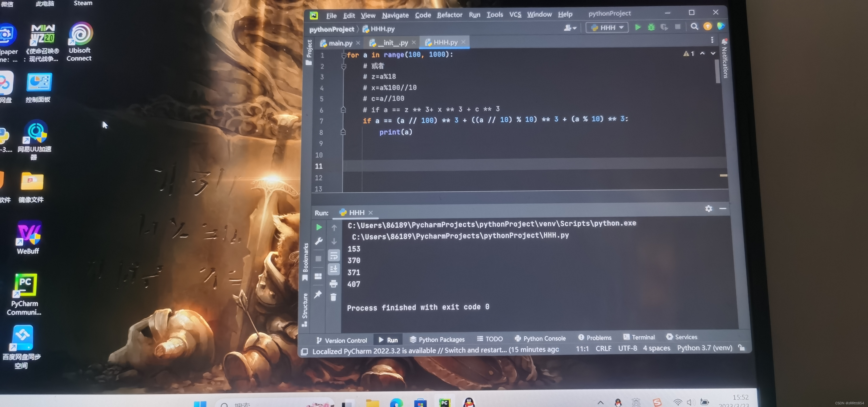Toggle scroll to end of output
This screenshot has width=868, height=407.
click(x=334, y=269)
